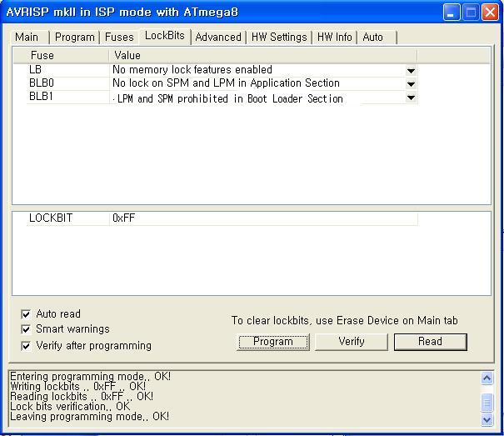
Task: Click 'Lock bits verification.. OK' log line
Action: pos(70,406)
